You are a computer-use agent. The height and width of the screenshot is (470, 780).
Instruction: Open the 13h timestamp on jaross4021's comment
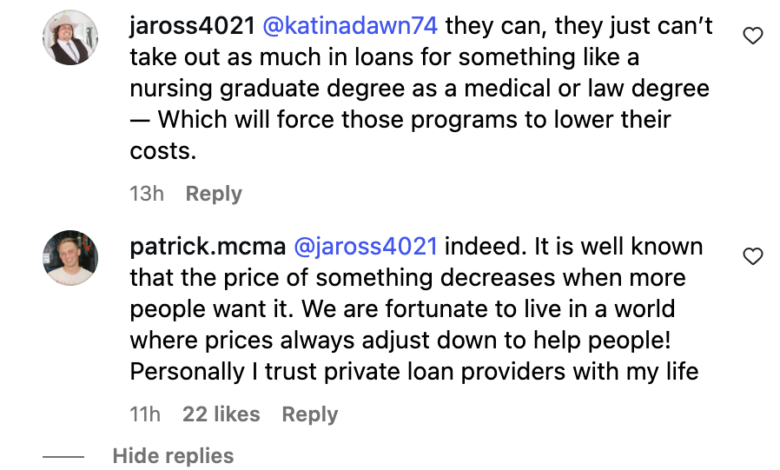click(146, 194)
